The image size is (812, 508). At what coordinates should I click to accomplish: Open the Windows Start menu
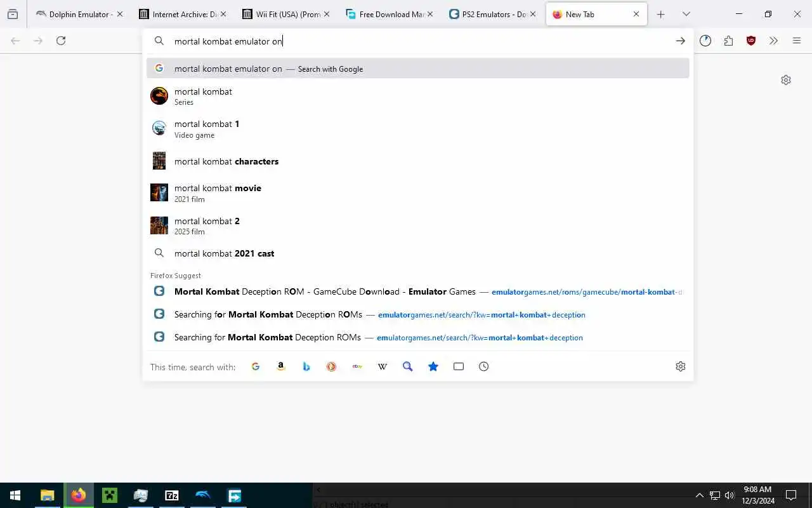coord(15,495)
